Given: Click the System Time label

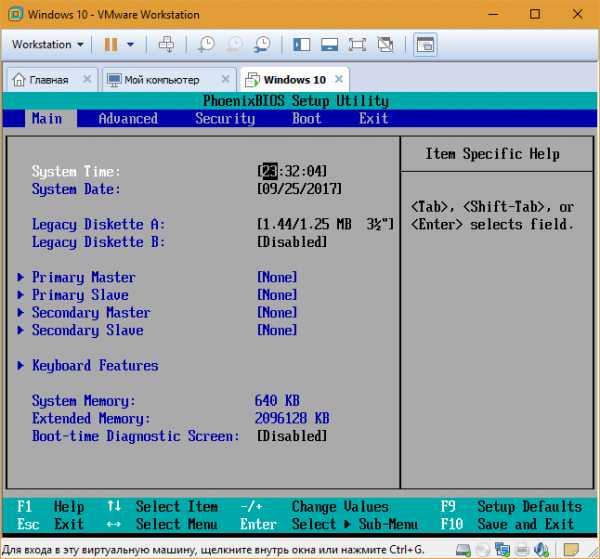Looking at the screenshot, I should (x=76, y=171).
